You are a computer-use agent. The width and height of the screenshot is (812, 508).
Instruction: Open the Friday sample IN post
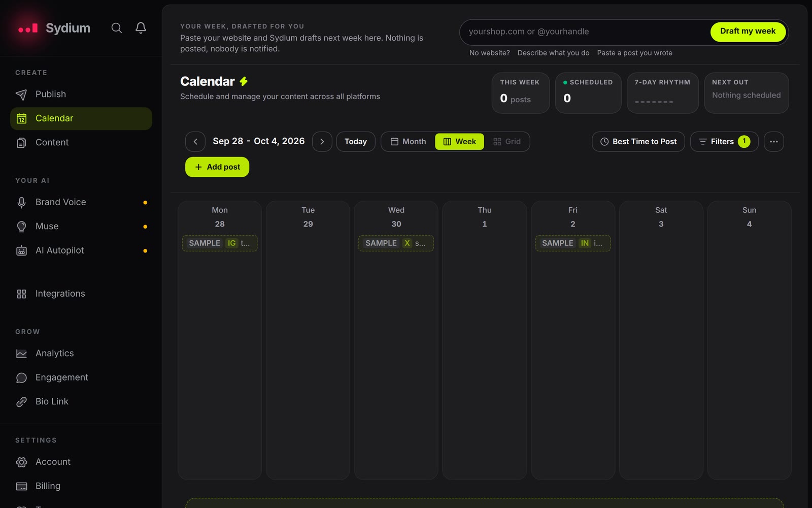tap(573, 243)
